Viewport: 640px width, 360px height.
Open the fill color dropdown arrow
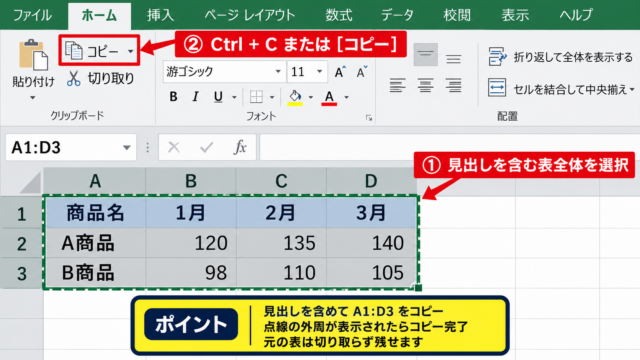point(311,97)
